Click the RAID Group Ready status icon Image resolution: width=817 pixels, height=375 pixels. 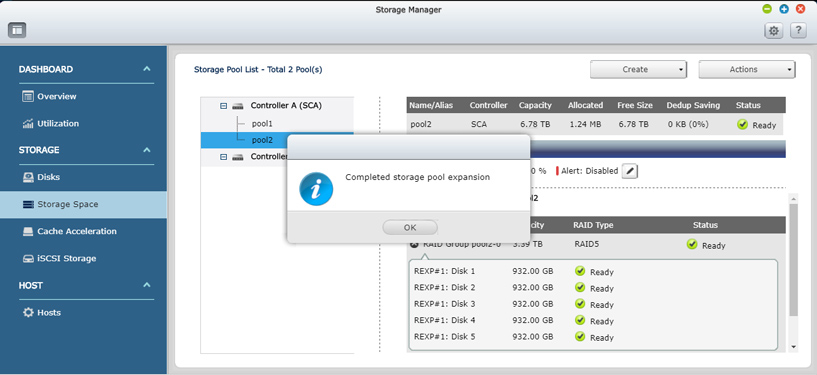click(x=692, y=245)
